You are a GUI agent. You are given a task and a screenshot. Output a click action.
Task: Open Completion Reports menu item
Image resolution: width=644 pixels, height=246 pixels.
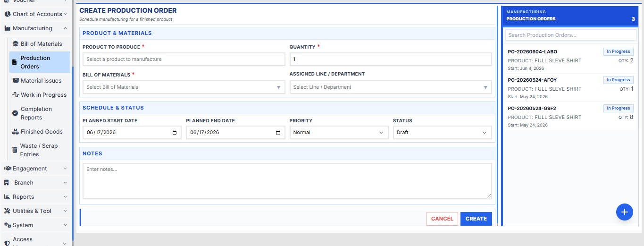[x=40, y=113]
